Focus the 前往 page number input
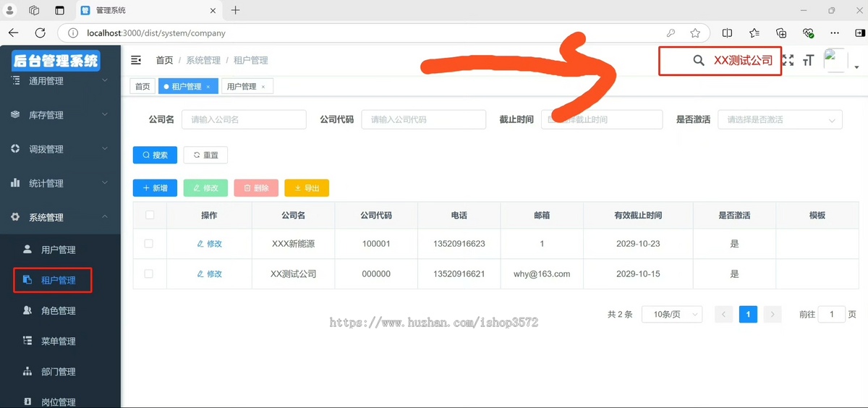This screenshot has height=408, width=868. coord(831,315)
